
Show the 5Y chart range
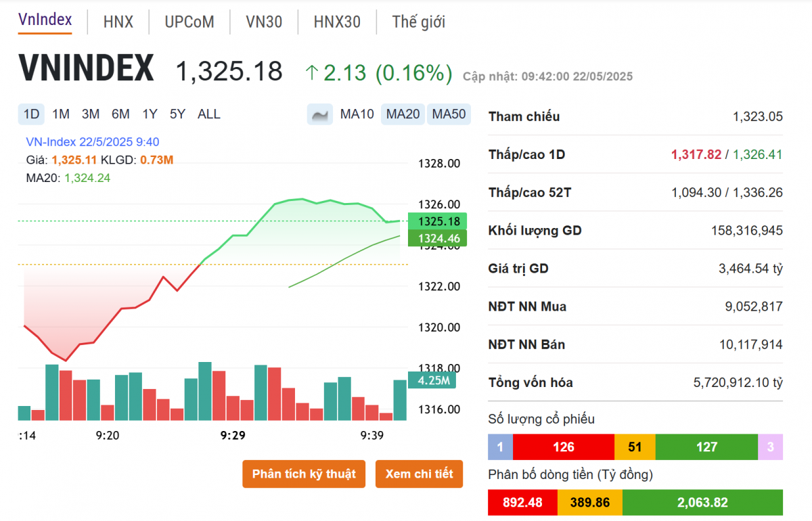tap(177, 114)
